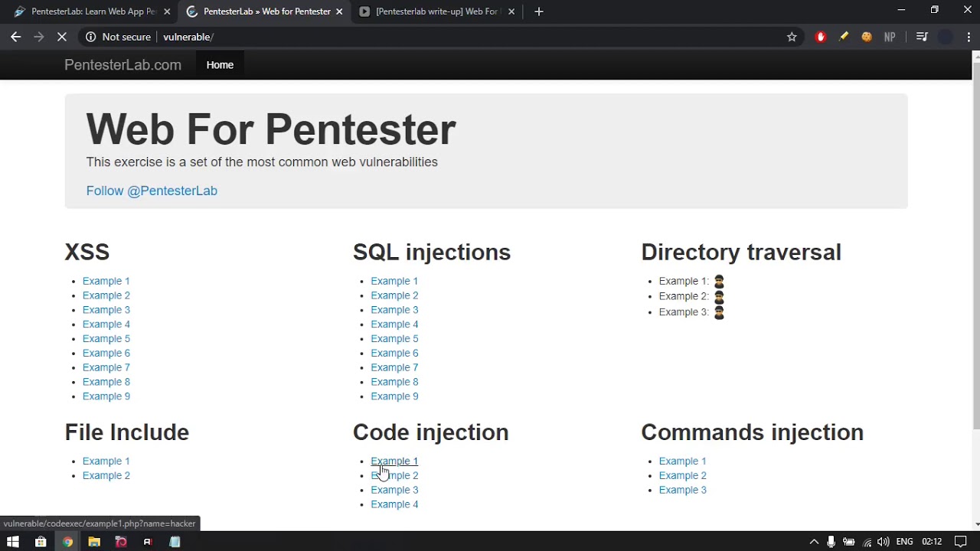980x551 pixels.
Task: Open File Include Example 2
Action: (106, 475)
